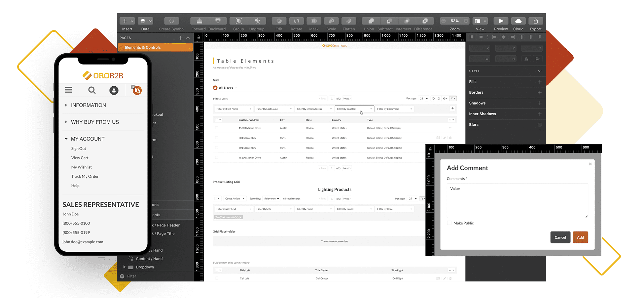Image resolution: width=644 pixels, height=298 pixels.
Task: Bring layer Forward using toolbar icon
Action: coord(199,21)
